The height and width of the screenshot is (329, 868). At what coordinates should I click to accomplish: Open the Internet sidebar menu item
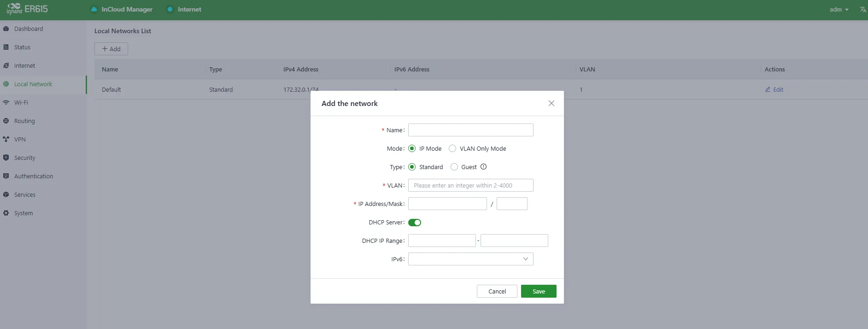pyautogui.click(x=43, y=65)
